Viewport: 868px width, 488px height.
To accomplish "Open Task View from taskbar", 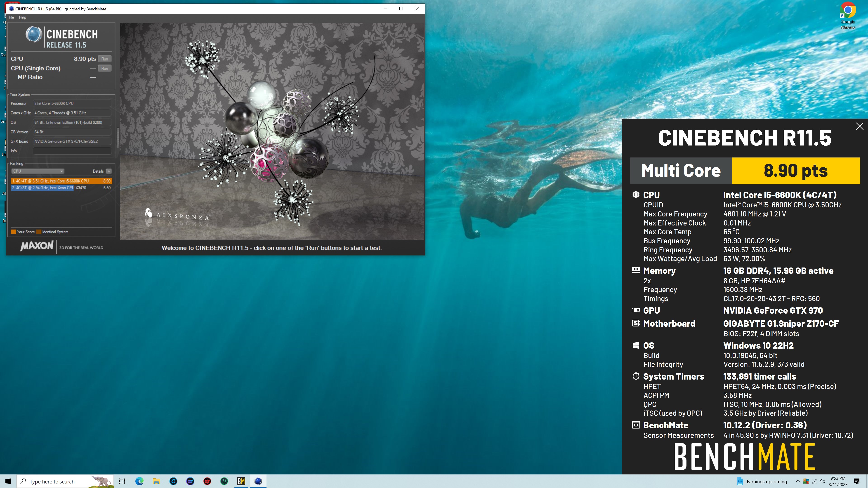I will point(122,481).
